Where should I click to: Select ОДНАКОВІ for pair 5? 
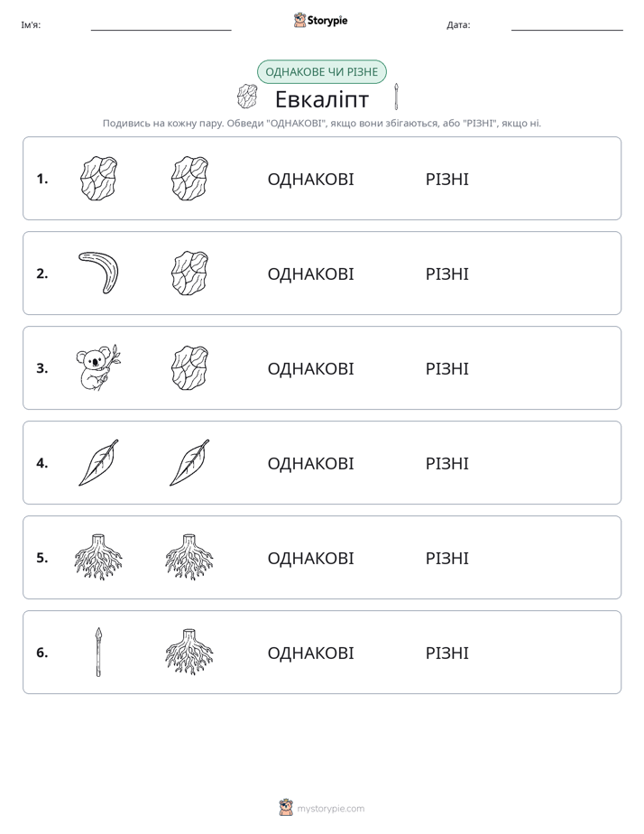(x=310, y=558)
